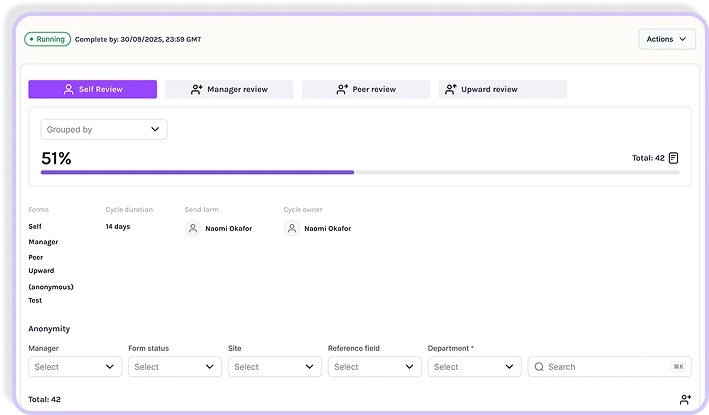Open the document icon beside Total: 42

[x=673, y=158]
